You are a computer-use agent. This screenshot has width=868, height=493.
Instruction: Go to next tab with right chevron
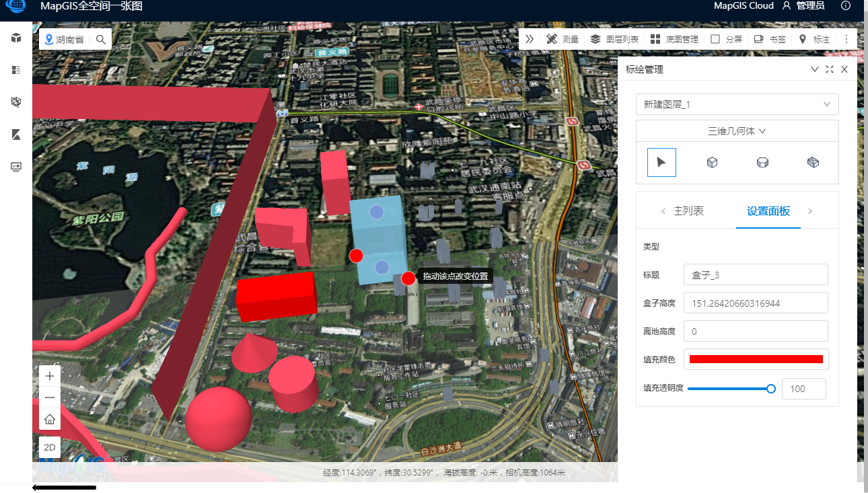[x=810, y=211]
